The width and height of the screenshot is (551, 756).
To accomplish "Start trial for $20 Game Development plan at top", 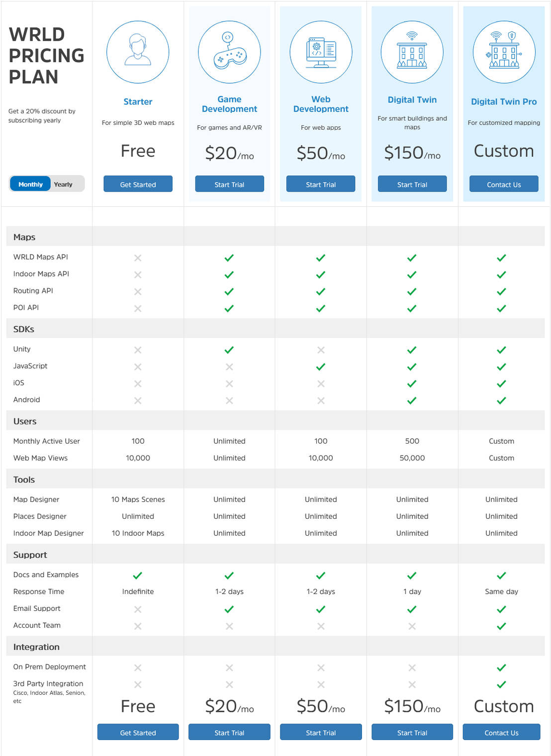I will point(229,185).
